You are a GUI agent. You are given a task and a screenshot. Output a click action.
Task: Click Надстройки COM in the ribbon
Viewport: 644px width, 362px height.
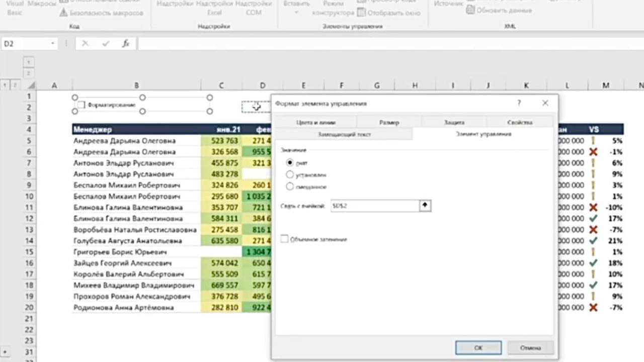[x=254, y=8]
